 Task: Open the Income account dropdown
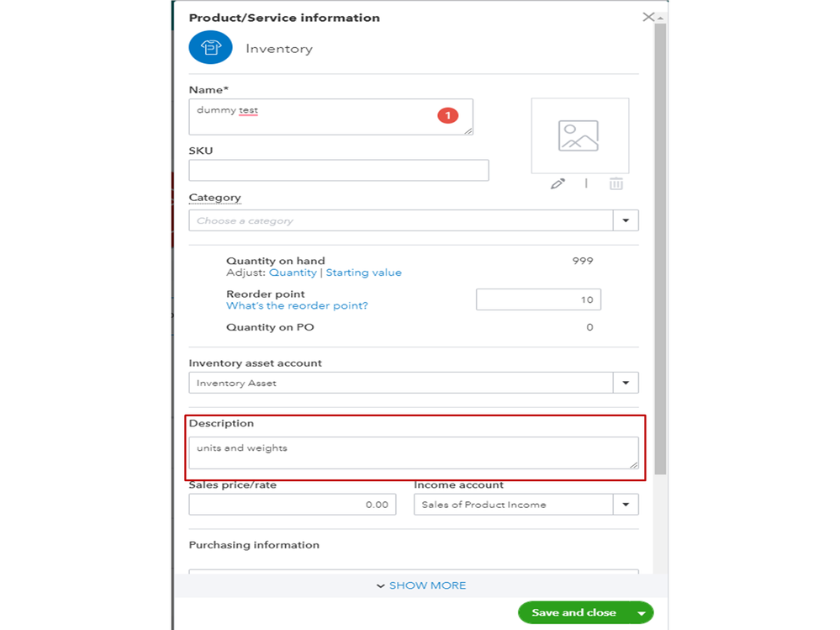[626, 505]
